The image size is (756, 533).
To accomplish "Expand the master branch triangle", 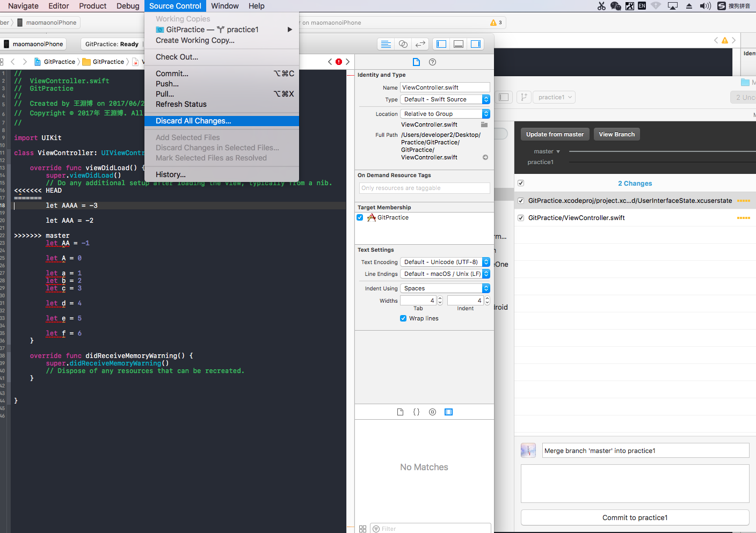I will click(x=558, y=152).
